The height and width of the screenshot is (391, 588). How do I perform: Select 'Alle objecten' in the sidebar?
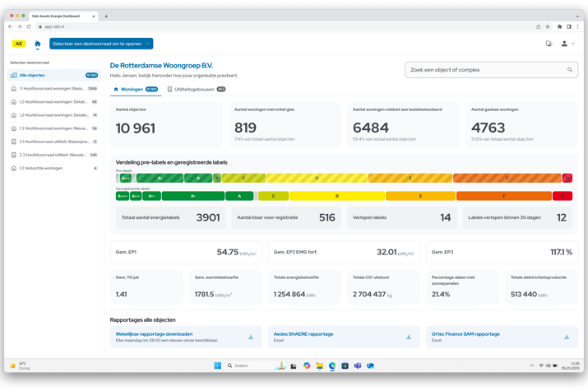(33, 75)
